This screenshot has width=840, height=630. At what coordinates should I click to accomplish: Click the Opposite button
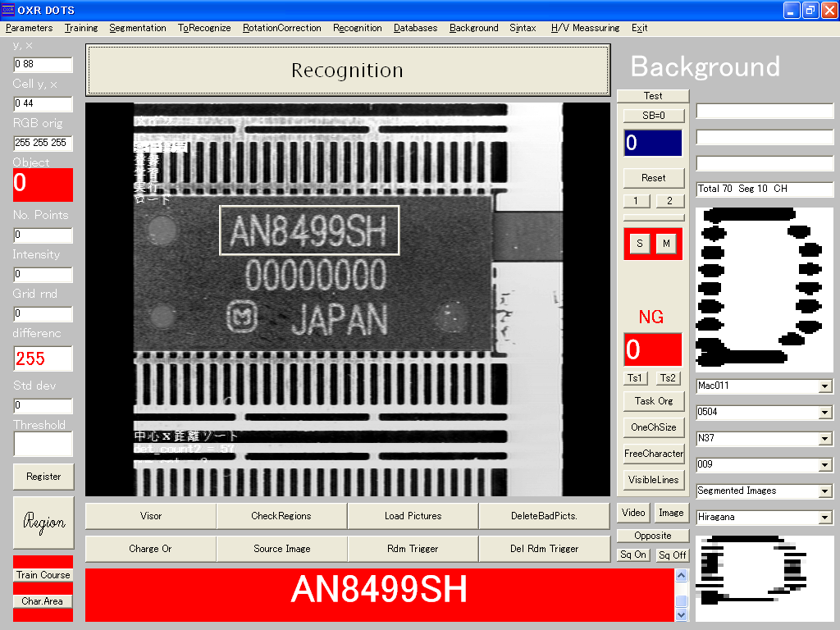point(652,536)
